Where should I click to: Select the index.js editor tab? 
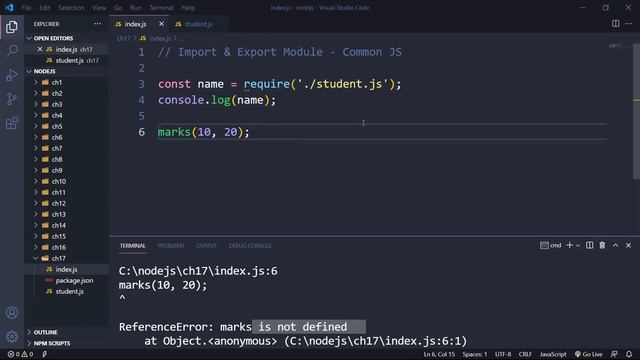[x=135, y=24]
